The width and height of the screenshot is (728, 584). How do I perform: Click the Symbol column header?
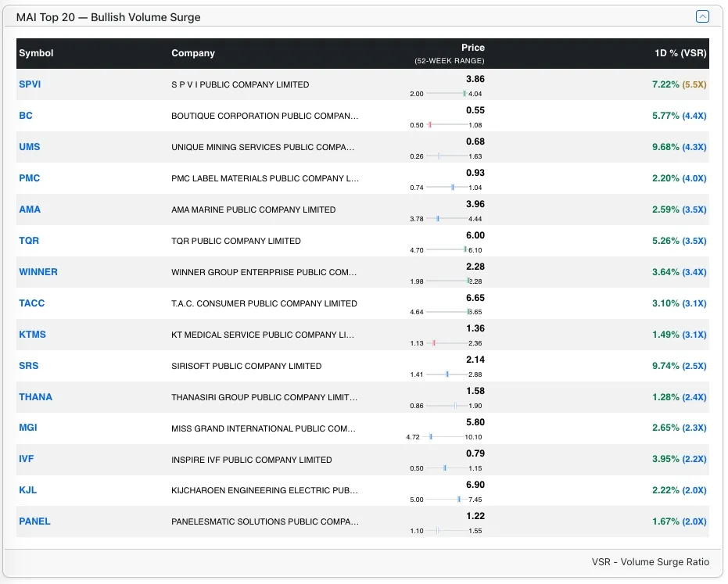point(36,53)
